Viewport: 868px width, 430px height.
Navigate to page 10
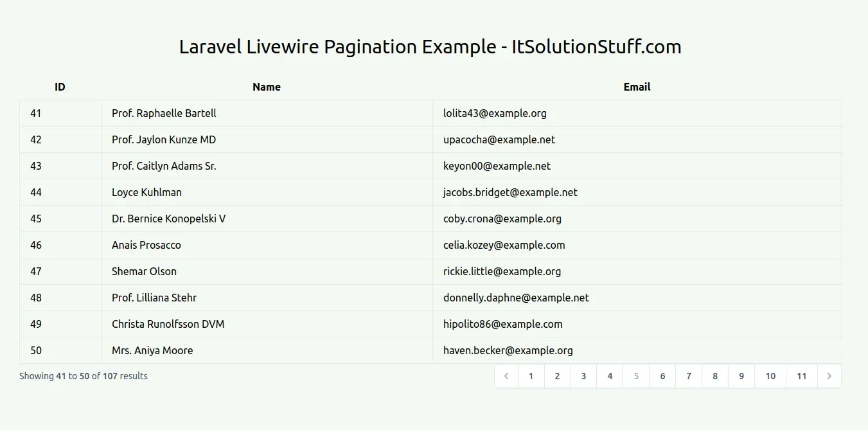coord(770,376)
